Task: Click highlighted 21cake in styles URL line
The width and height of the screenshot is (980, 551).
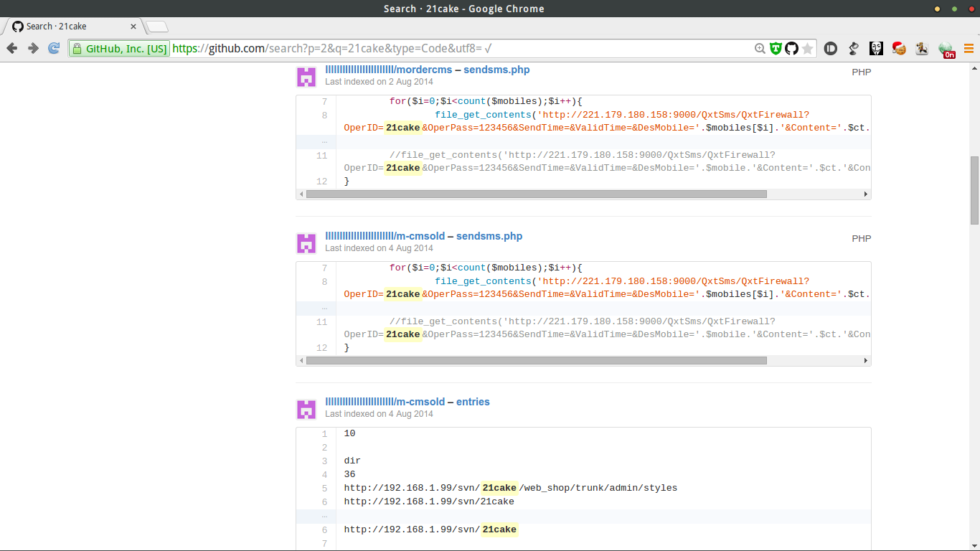Action: pyautogui.click(x=499, y=488)
